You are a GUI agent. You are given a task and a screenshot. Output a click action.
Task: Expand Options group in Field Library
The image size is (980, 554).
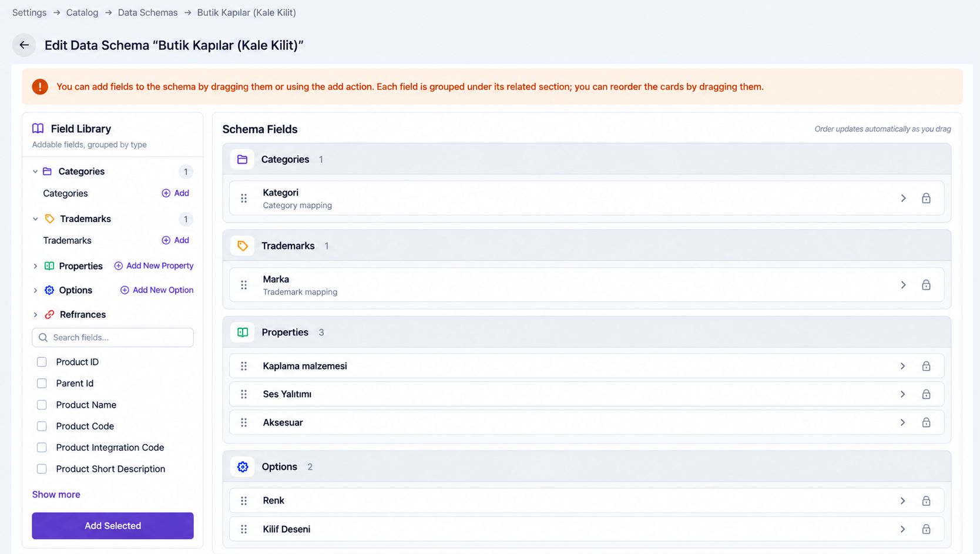35,290
